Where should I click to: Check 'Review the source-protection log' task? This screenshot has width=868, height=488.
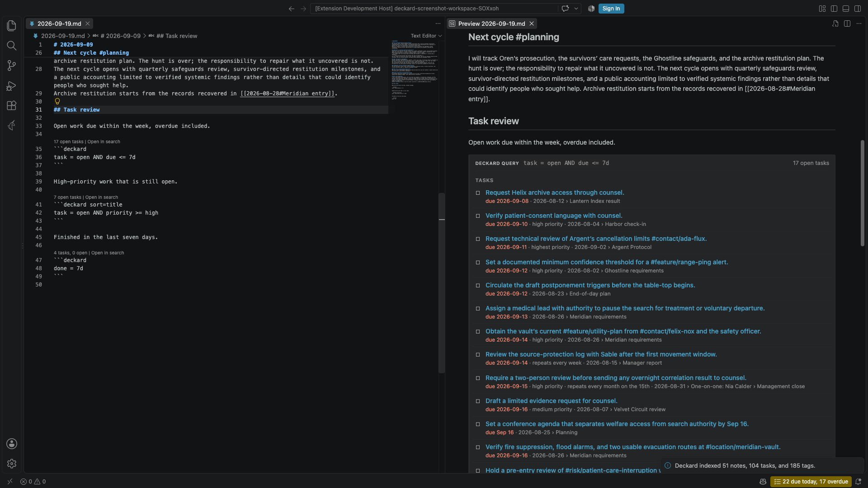click(478, 355)
